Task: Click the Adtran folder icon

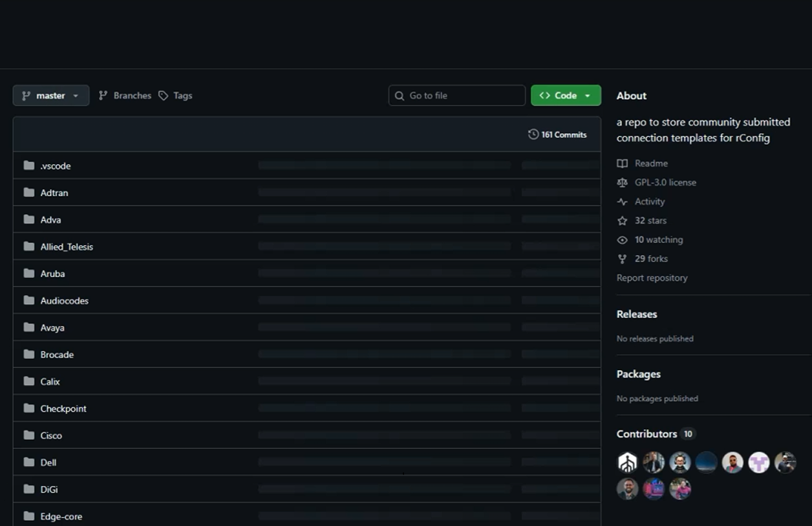Action: tap(28, 193)
